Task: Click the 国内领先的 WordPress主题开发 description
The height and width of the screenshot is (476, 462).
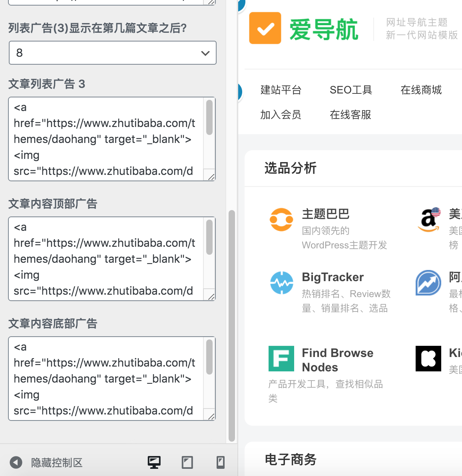Action: [345, 238]
